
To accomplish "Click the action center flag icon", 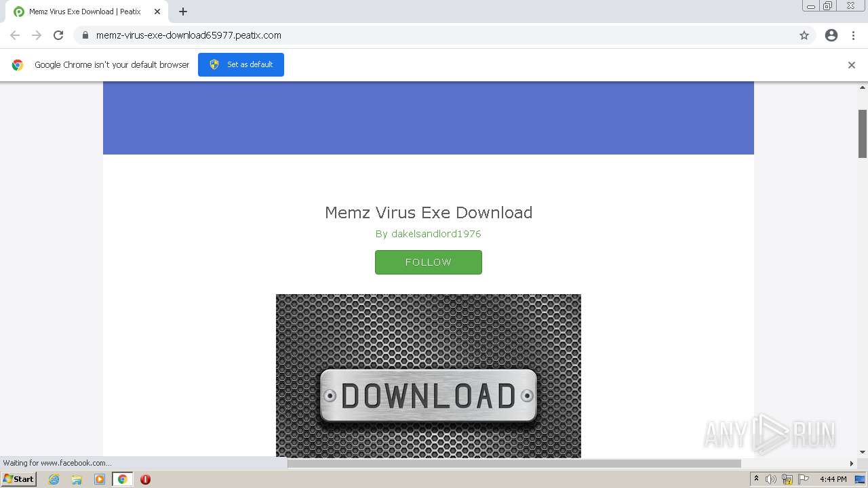I will pos(803,479).
